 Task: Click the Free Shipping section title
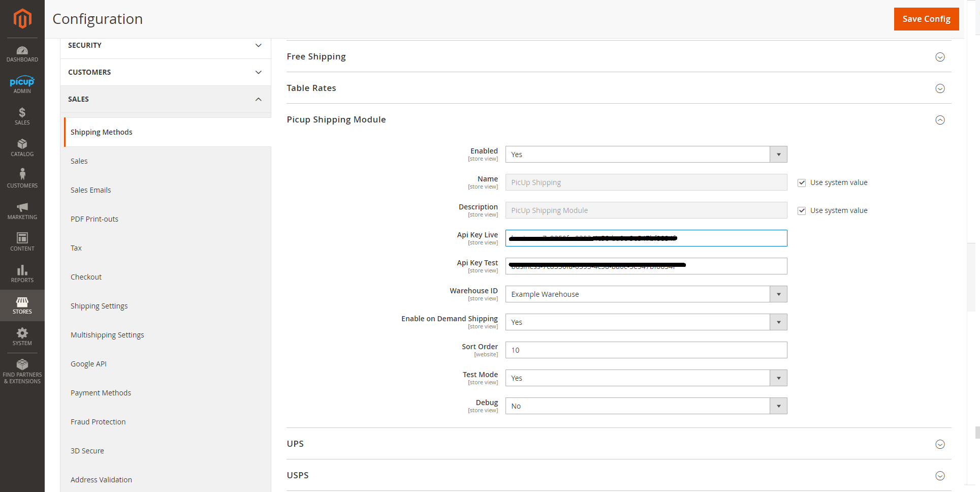point(316,56)
